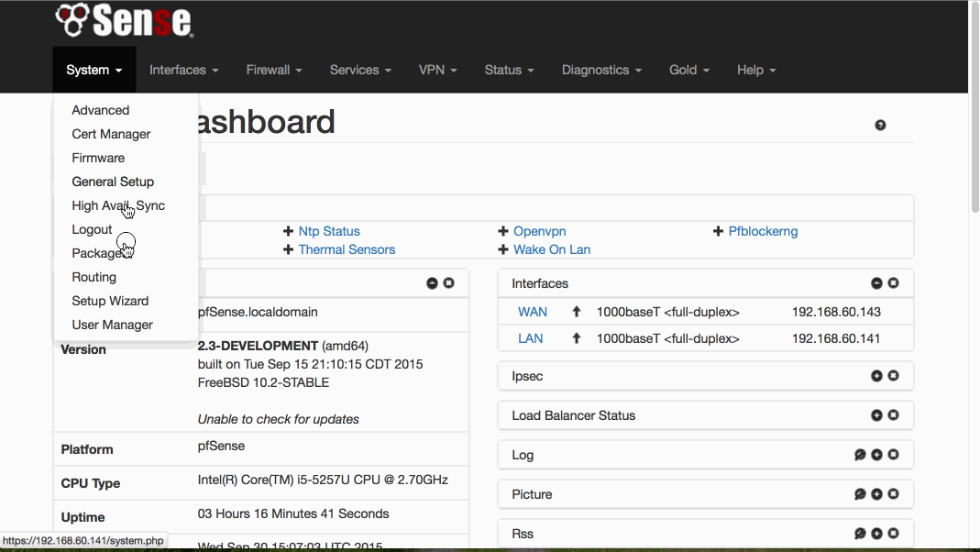Collapse the Interfaces widget with its minus icon
The width and height of the screenshot is (980, 552).
click(x=877, y=283)
